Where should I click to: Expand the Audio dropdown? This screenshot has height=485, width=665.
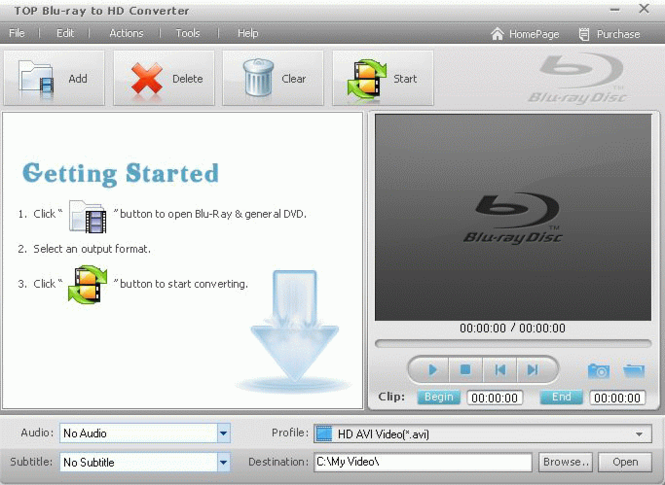point(224,433)
